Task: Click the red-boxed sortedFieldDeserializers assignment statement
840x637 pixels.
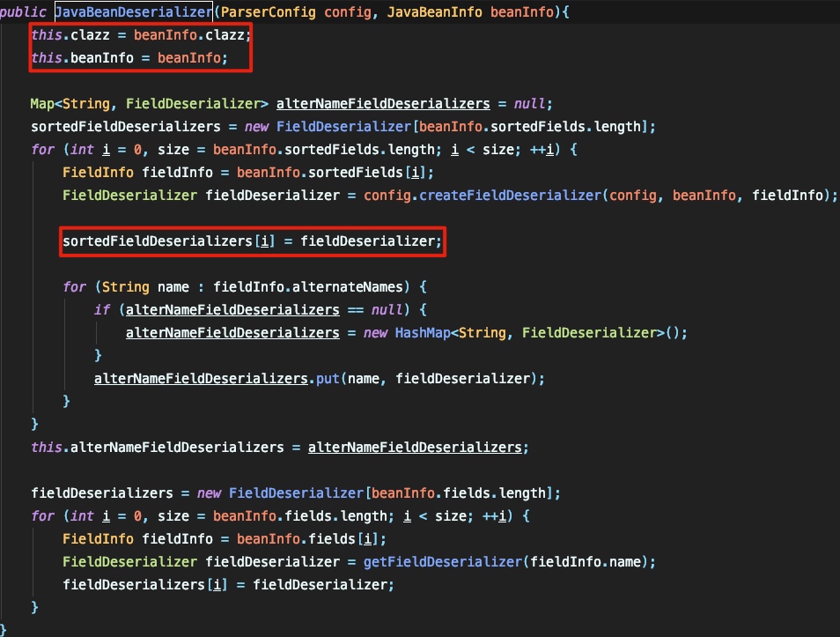Action: [252, 241]
